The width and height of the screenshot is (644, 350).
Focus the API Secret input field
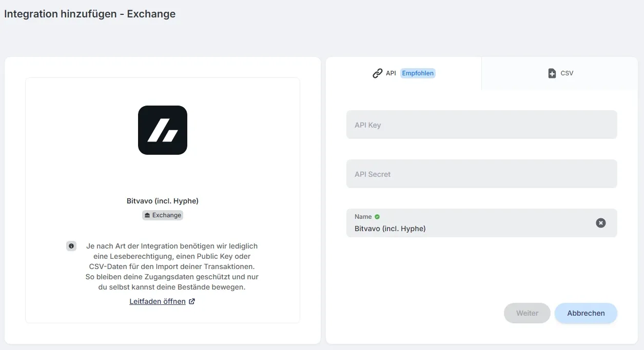(482, 174)
